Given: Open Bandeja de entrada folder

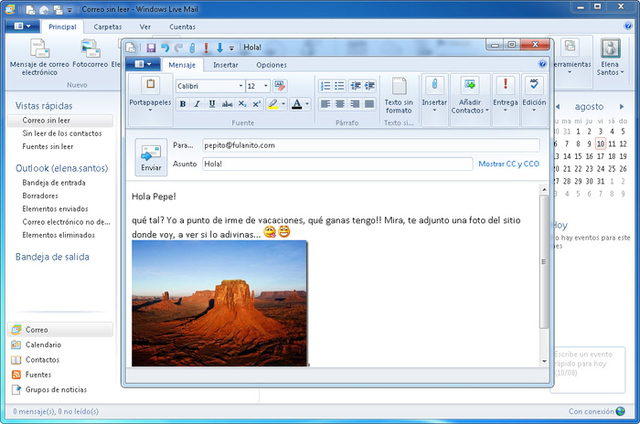Looking at the screenshot, I should pos(54,183).
